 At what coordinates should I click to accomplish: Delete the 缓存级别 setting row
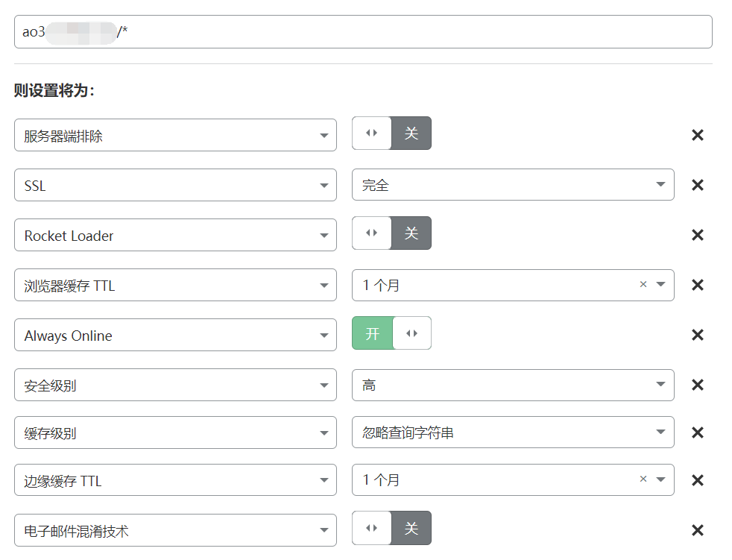click(698, 432)
